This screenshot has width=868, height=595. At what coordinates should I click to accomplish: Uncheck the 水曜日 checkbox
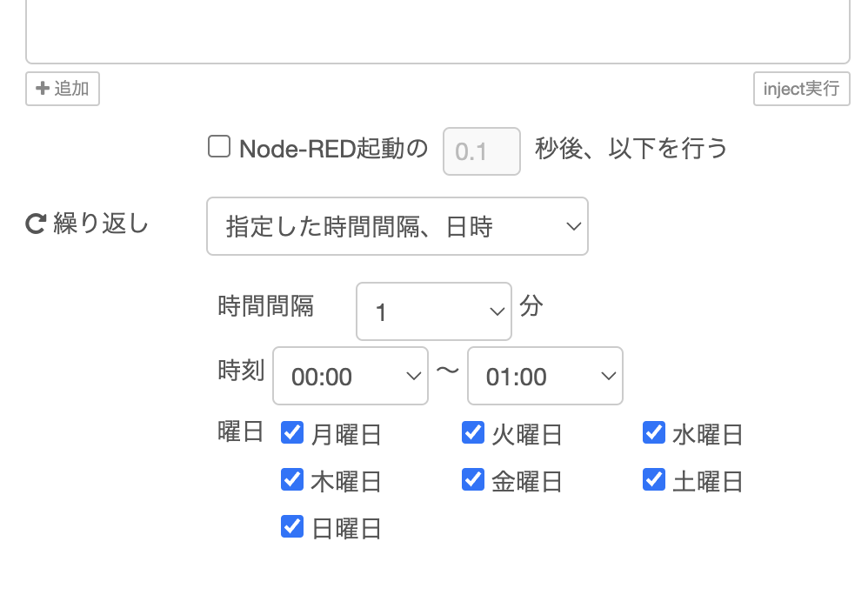(654, 432)
